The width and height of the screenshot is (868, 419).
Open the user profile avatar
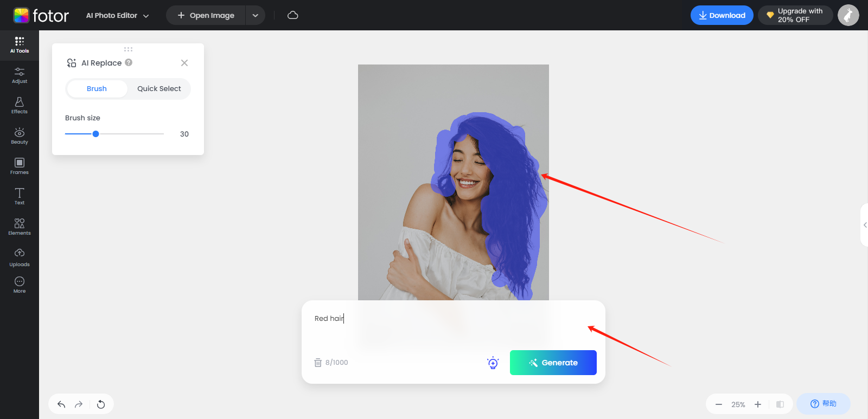point(848,15)
